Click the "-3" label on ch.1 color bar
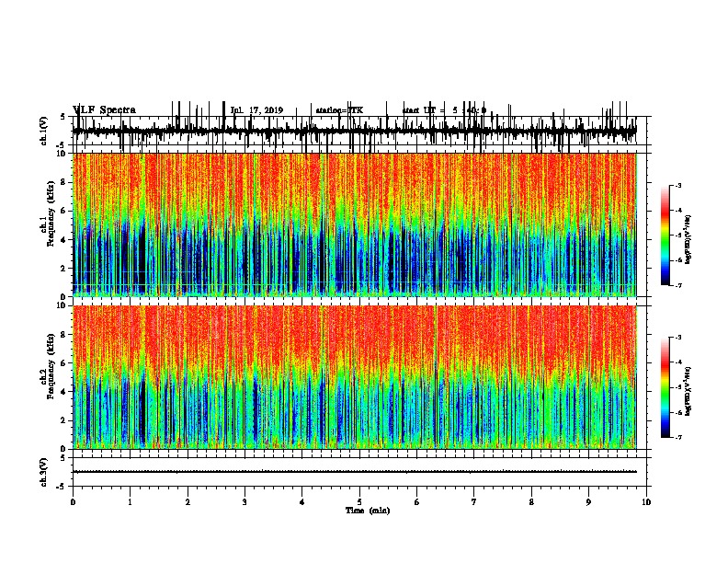Image resolution: width=728 pixels, height=563 pixels. pyautogui.click(x=677, y=185)
